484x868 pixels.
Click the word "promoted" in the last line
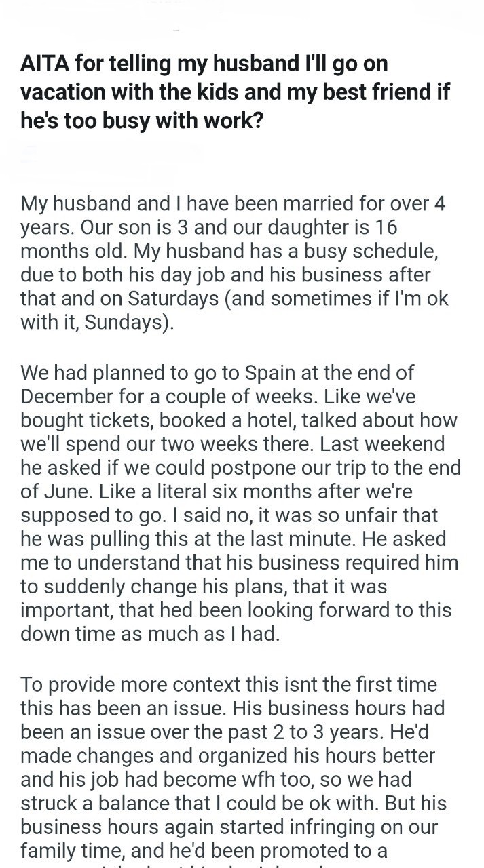322,850
